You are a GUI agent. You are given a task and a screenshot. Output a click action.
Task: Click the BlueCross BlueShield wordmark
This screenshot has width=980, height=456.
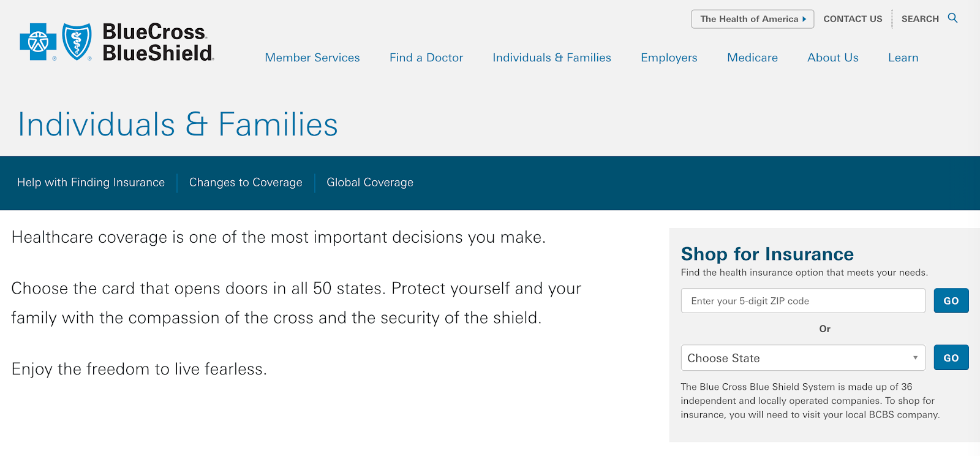[158, 42]
